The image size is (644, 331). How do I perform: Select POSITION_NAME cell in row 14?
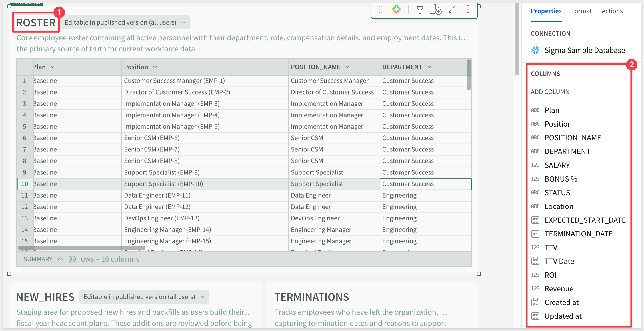[334, 230]
